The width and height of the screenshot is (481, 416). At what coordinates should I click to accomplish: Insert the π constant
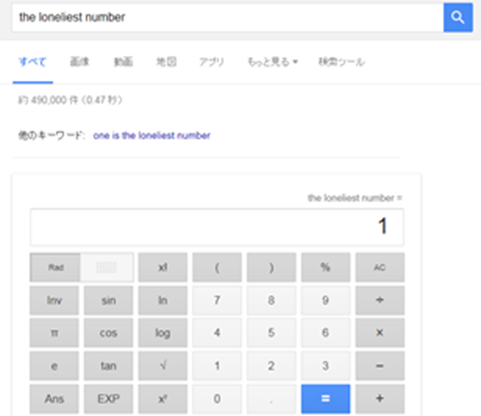[x=54, y=333]
